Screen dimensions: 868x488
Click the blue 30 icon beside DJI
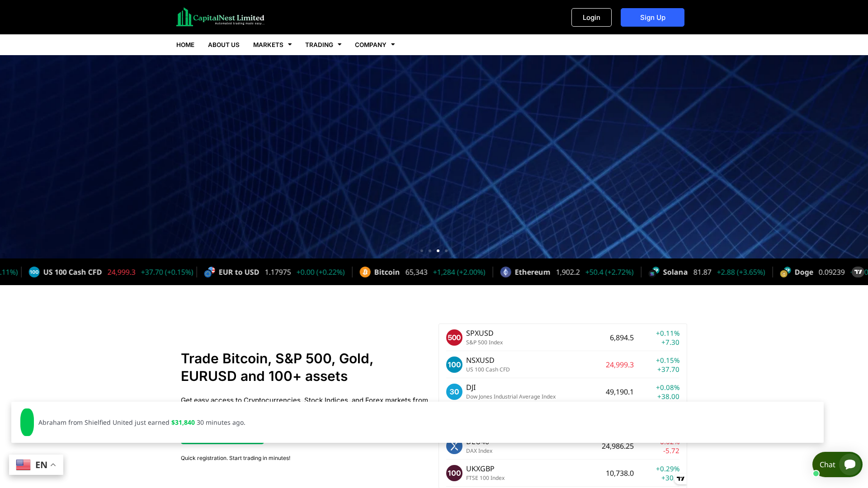[454, 391]
